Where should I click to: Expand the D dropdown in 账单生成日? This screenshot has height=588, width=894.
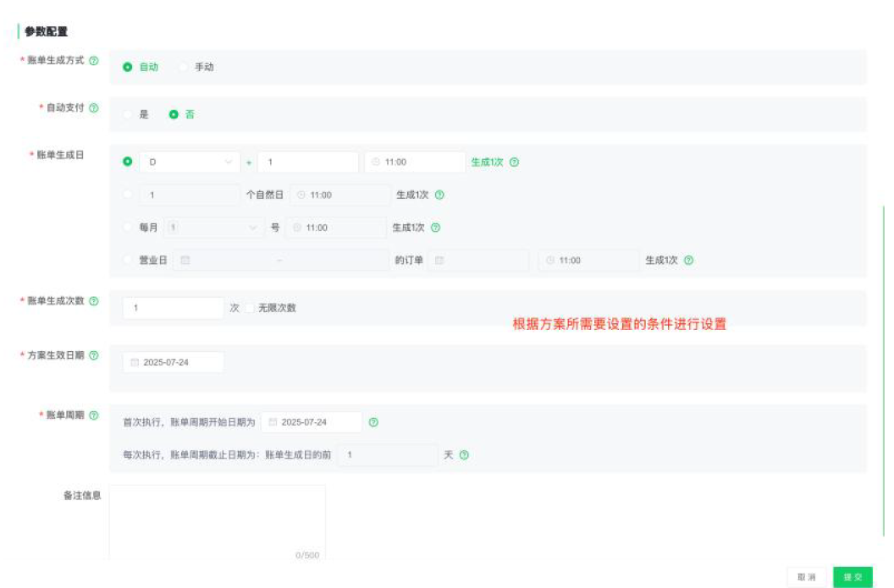(x=189, y=162)
